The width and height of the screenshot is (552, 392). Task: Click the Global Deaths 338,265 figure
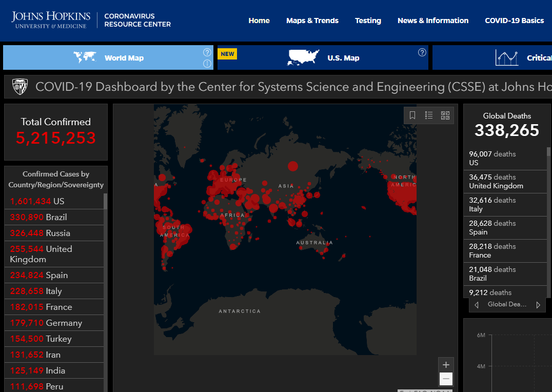point(506,130)
